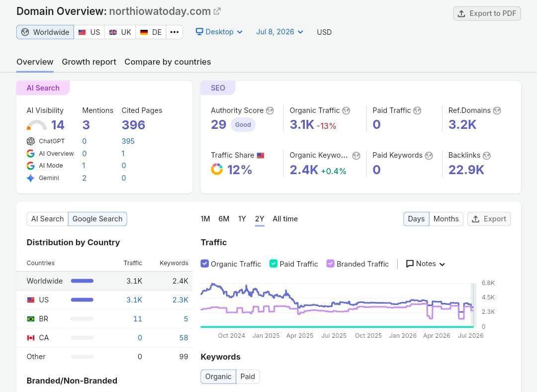
Task: Click globe info icon next to Organic Traffic
Action: pos(346,110)
